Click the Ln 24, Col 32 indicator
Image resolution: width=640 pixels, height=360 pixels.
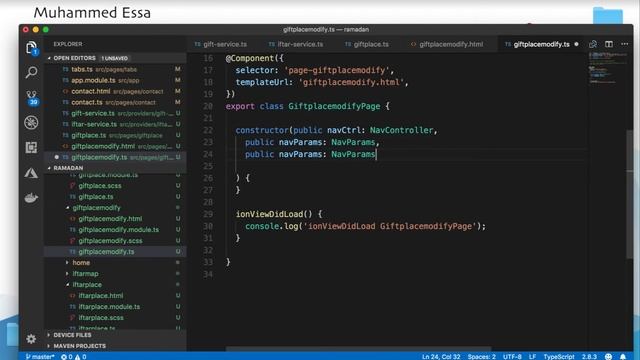(x=441, y=356)
